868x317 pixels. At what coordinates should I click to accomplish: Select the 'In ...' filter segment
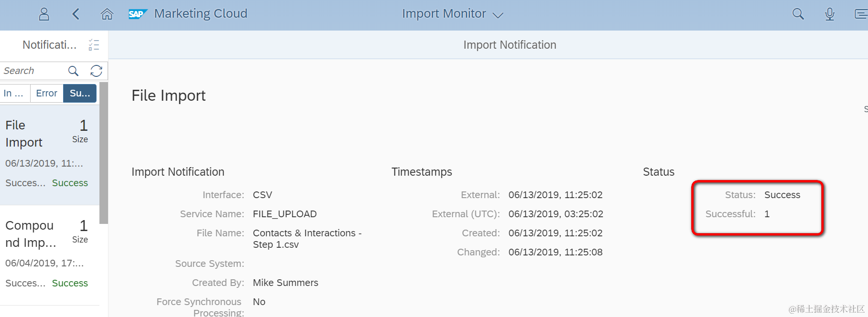point(14,93)
